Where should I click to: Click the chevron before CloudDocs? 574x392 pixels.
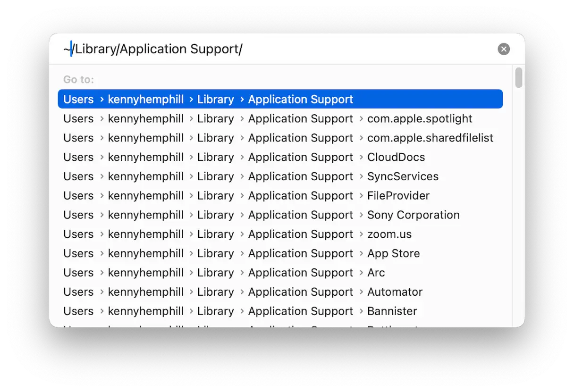click(x=361, y=158)
